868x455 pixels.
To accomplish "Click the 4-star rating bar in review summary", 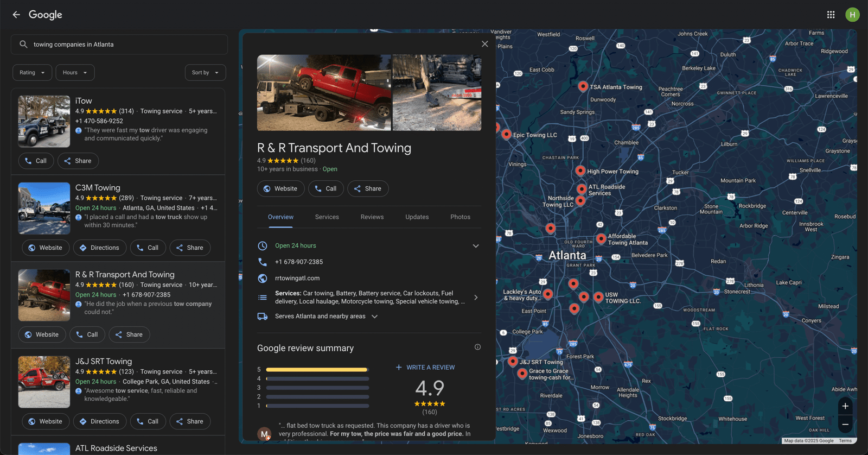I will pyautogui.click(x=317, y=379).
